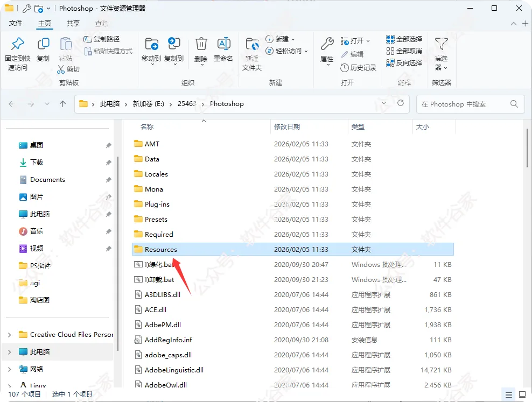Click the 25463 breadcrumb folder
Image resolution: width=532 pixels, height=402 pixels.
click(x=187, y=104)
